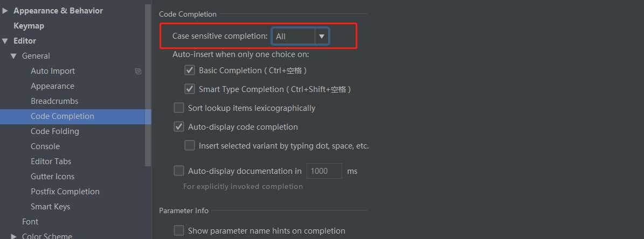The width and height of the screenshot is (644, 239).
Task: Uncheck Smart Type Completion checkbox
Action: pos(189,89)
